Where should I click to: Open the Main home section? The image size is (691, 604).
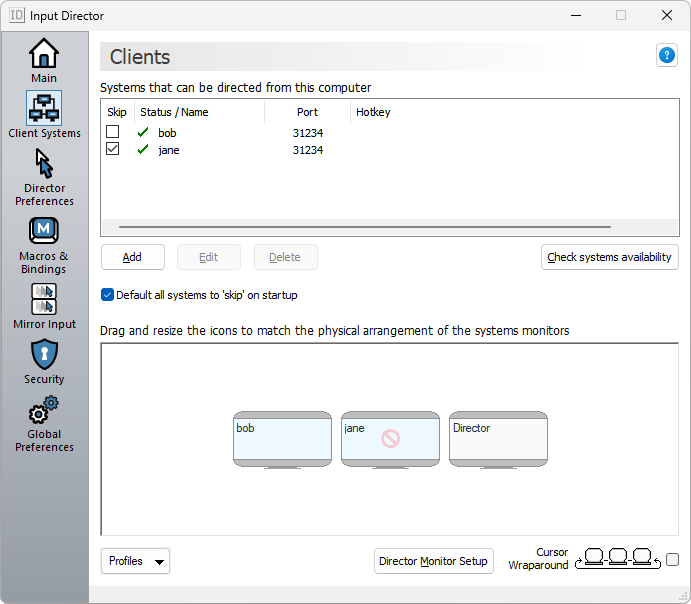(x=44, y=60)
